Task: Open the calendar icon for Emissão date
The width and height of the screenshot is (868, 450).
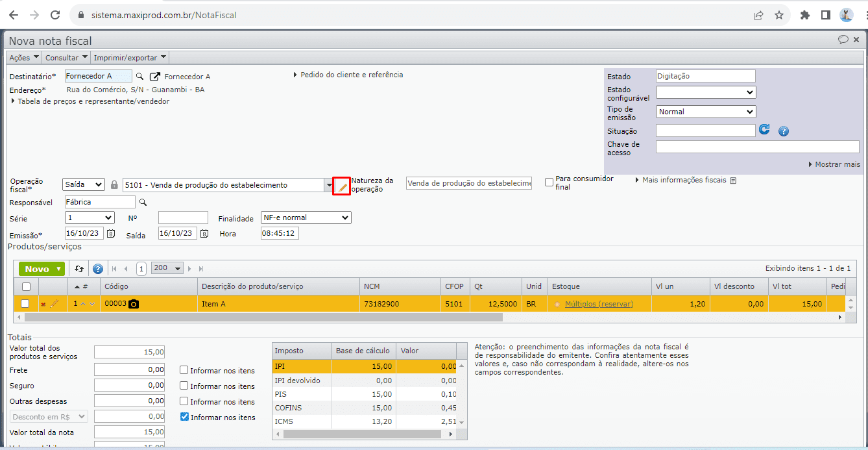Action: 111,234
